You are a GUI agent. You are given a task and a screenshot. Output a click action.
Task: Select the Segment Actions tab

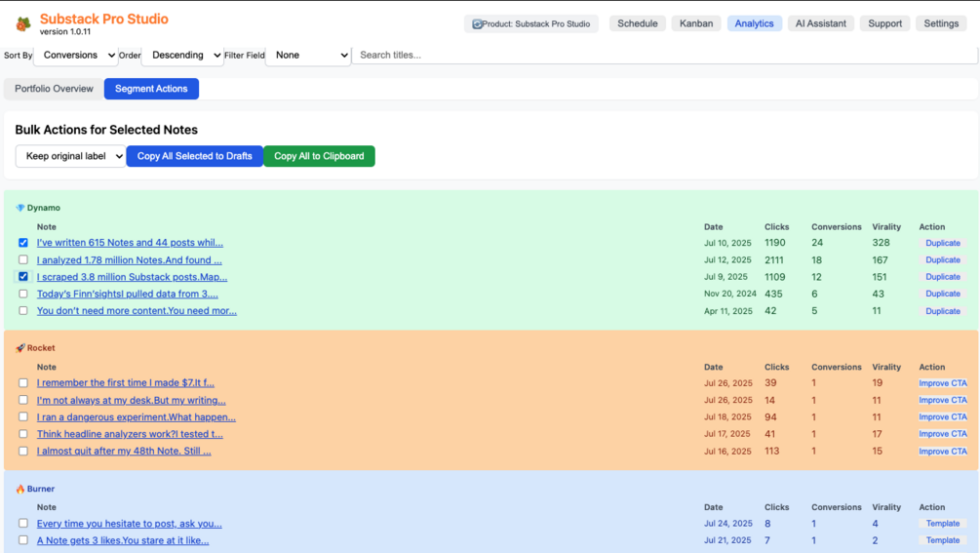pos(151,89)
